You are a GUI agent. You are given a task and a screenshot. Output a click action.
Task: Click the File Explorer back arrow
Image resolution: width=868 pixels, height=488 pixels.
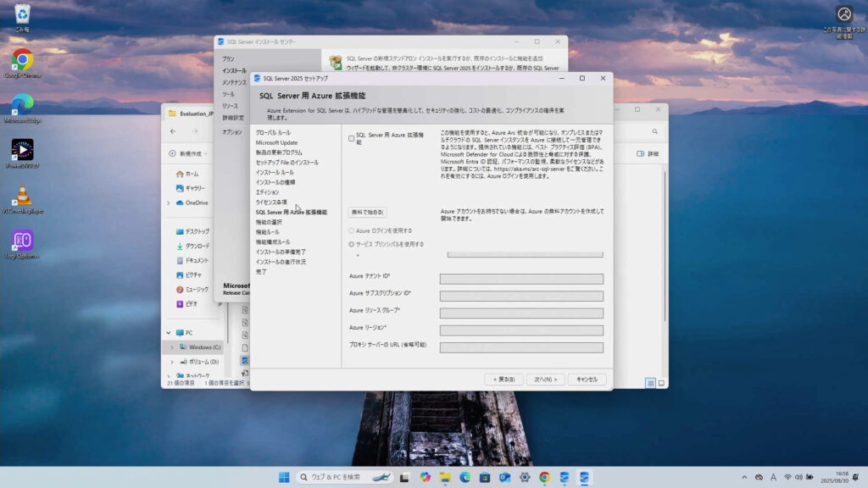pyautogui.click(x=173, y=131)
